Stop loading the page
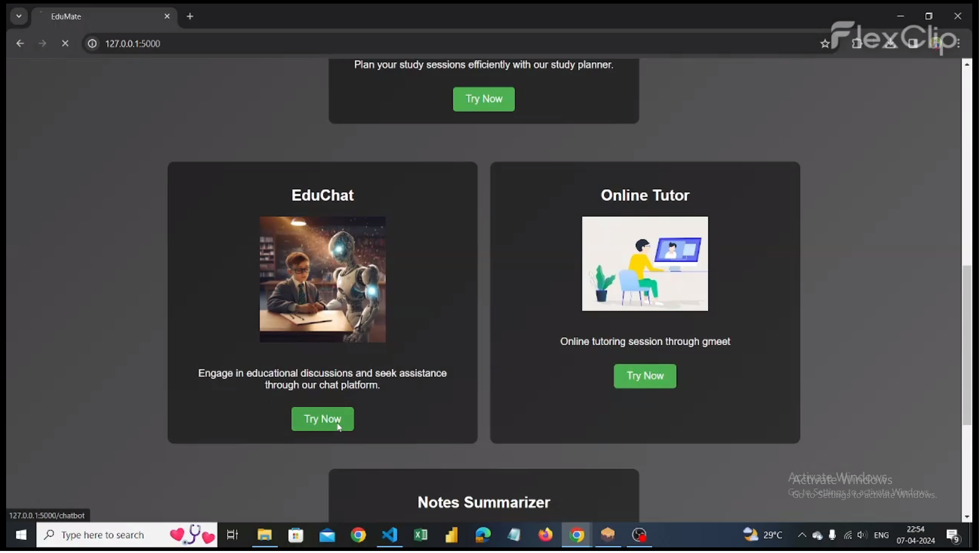Screen dimensions: 980x553 pos(65,44)
